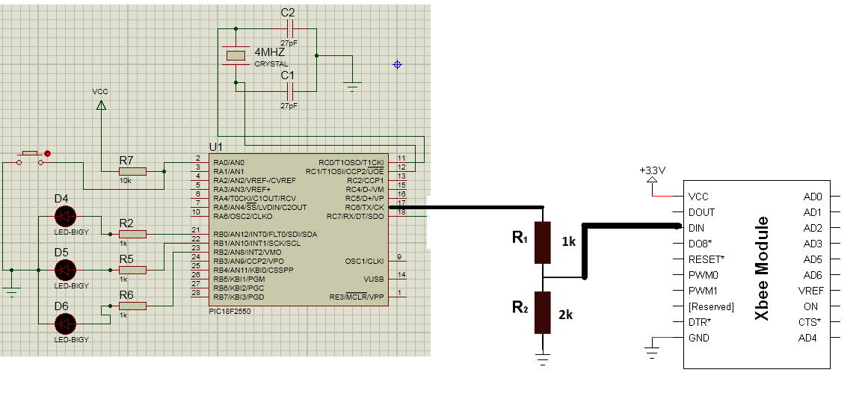Click pin label VUSB

click(374, 279)
